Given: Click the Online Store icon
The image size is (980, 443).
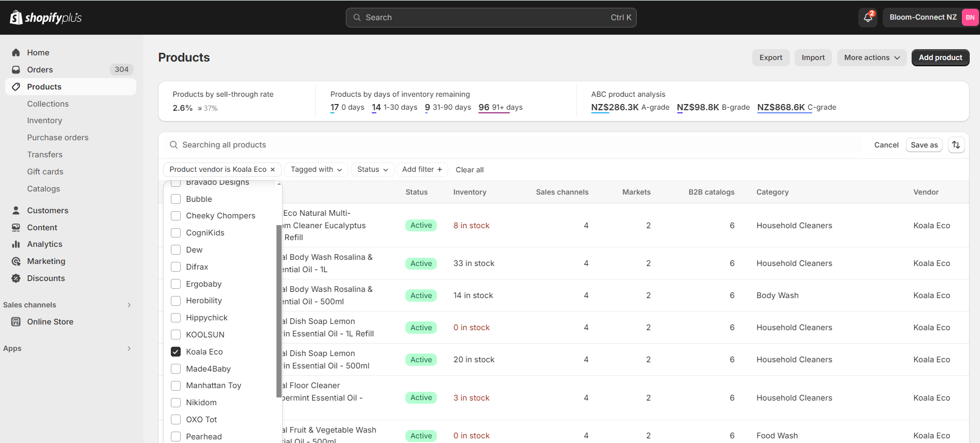Looking at the screenshot, I should (16, 322).
